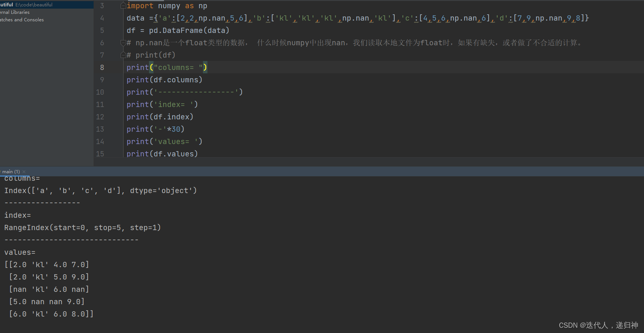Click the 'index=' console output line

point(18,215)
